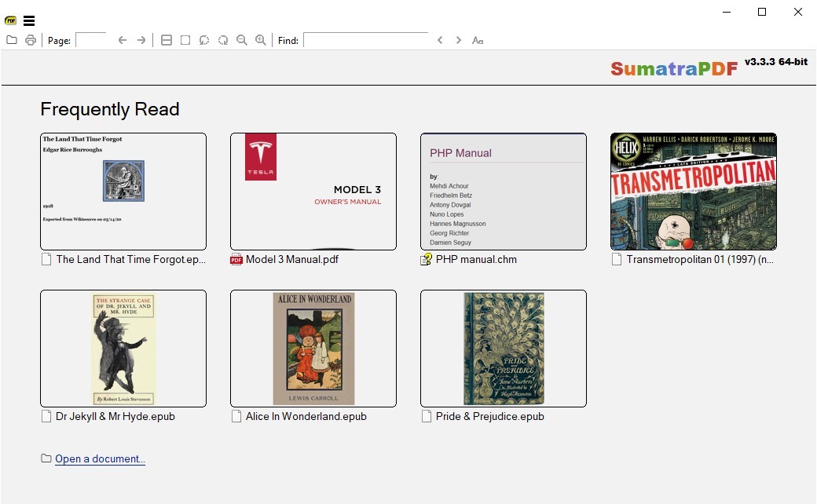The width and height of the screenshot is (817, 504).
Task: Click the Print document icon
Action: coord(30,39)
